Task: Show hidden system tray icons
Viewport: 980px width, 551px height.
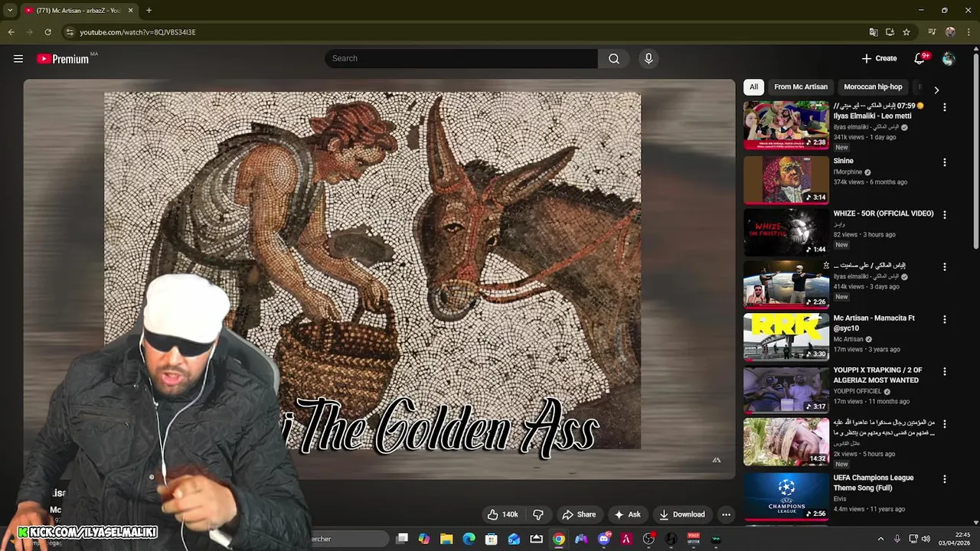Action: click(880, 539)
